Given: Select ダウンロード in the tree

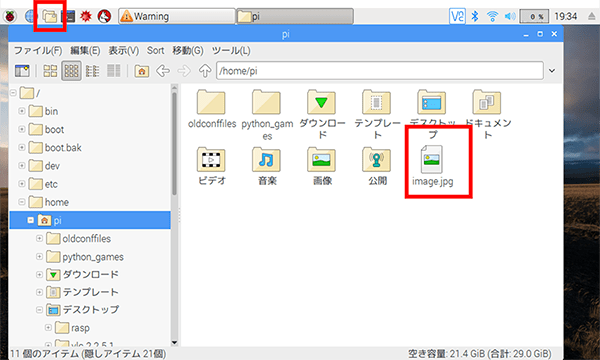Looking at the screenshot, I should point(82,274).
